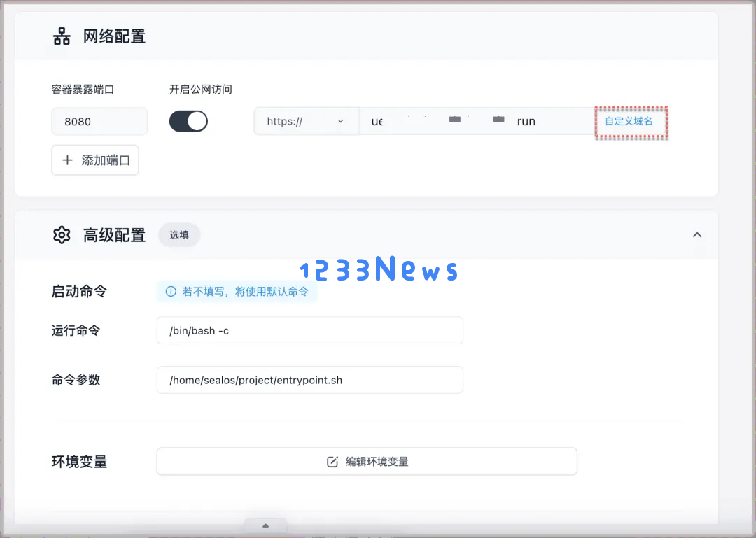
Task: Click the 网络配置 heading text
Action: coord(114,36)
